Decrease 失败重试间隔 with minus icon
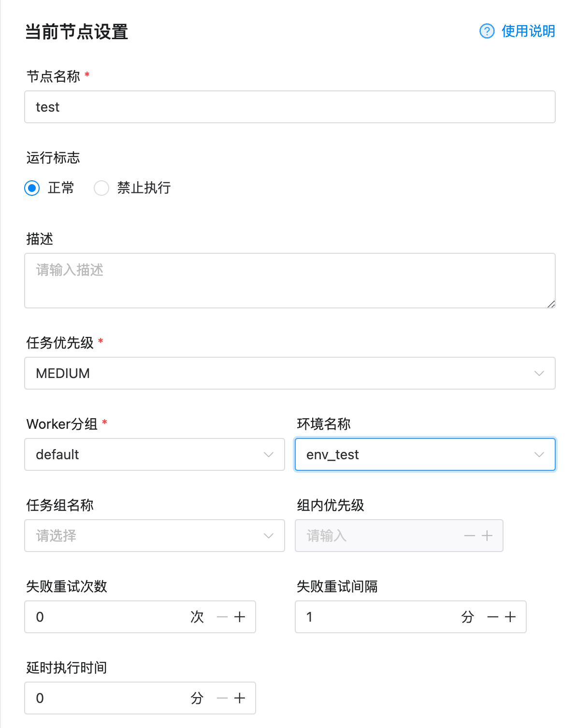Viewport: 576px width, 728px height. point(493,617)
